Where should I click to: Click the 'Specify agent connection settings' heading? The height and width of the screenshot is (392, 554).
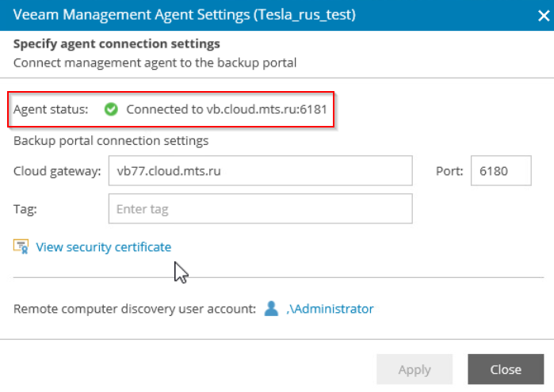pos(117,44)
